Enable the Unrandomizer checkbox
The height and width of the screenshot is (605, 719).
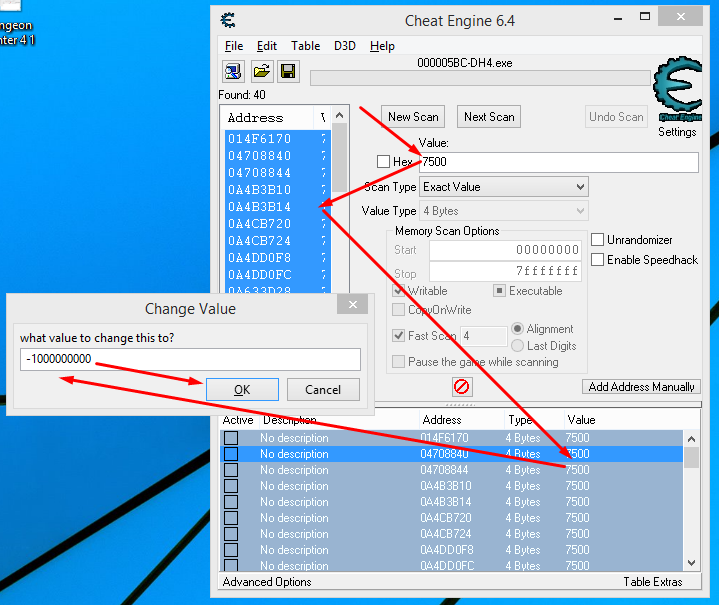(x=597, y=239)
